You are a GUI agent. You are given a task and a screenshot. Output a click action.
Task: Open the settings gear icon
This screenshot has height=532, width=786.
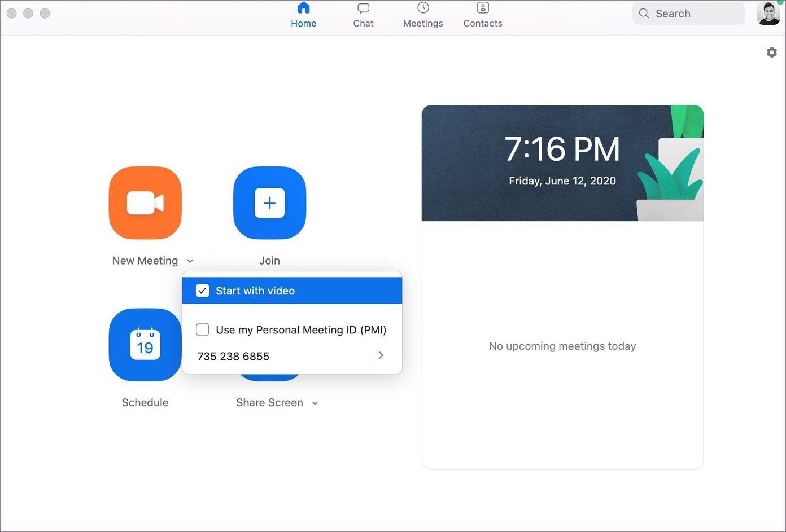tap(772, 52)
